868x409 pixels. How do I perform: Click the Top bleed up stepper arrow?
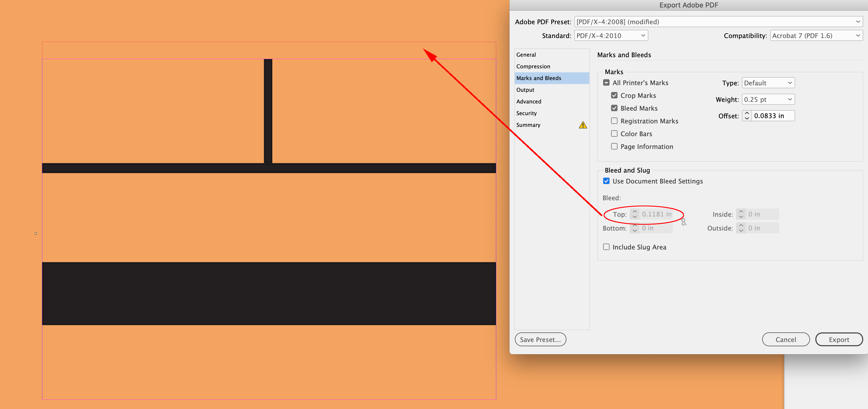[x=635, y=212]
